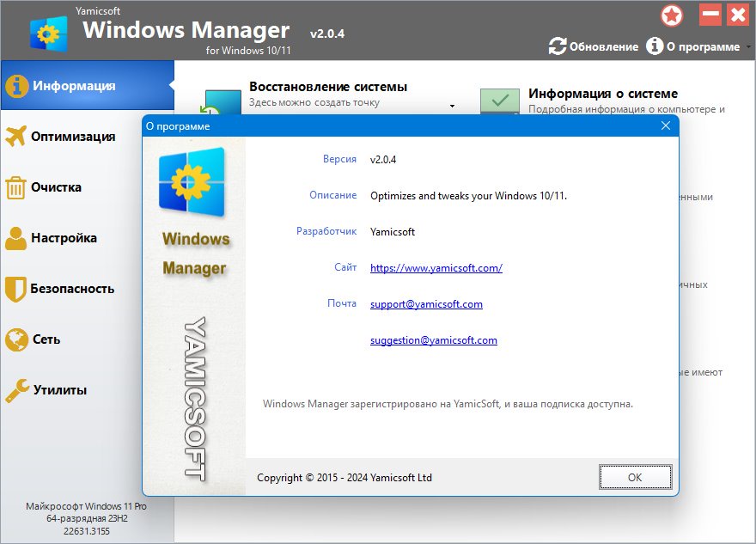Click the suggestion@yamicsoft.com email link
Image resolution: width=756 pixels, height=544 pixels.
434,340
